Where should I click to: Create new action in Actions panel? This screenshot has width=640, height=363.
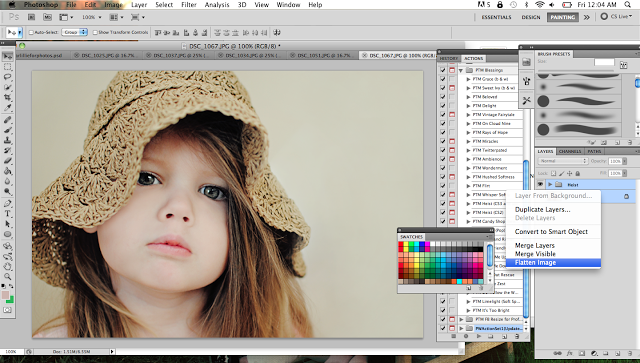pos(504,336)
